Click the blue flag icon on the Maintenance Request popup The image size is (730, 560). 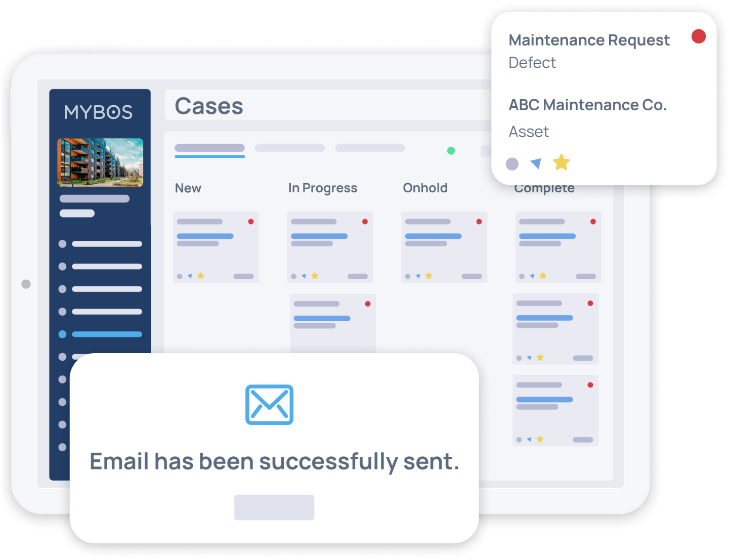536,163
